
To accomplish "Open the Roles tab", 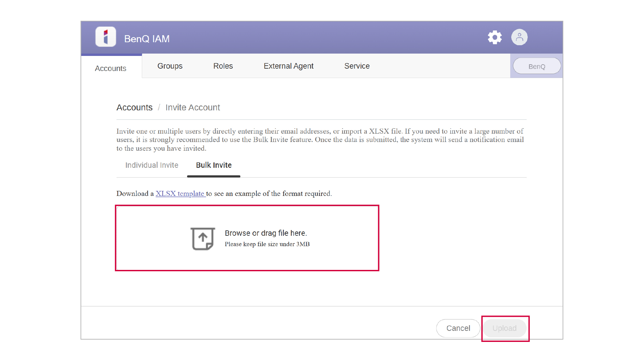I will click(223, 66).
